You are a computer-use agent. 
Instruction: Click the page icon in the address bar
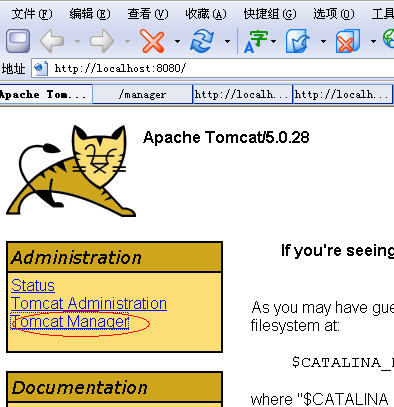pyautogui.click(x=41, y=68)
